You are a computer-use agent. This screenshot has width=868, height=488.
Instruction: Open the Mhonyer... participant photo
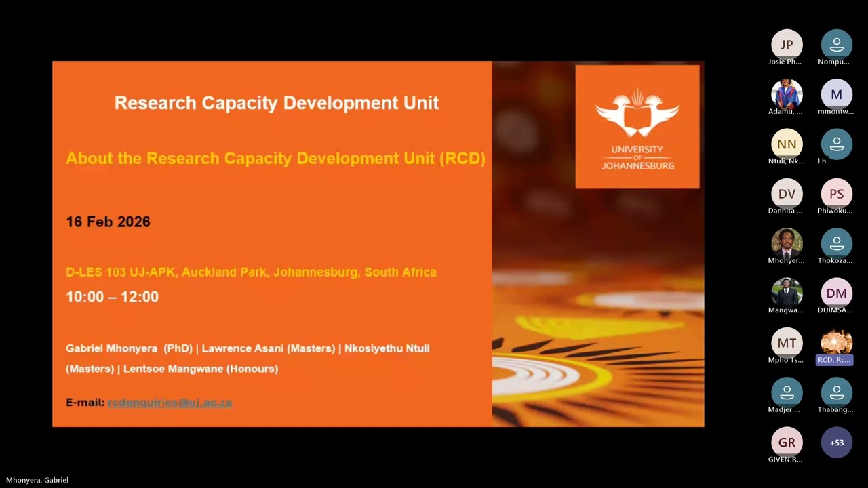(x=787, y=243)
